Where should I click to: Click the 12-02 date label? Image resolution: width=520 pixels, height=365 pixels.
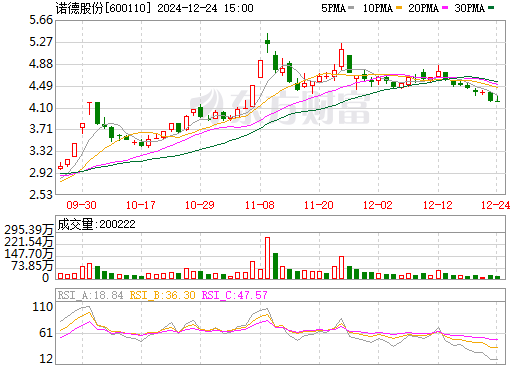pos(378,205)
